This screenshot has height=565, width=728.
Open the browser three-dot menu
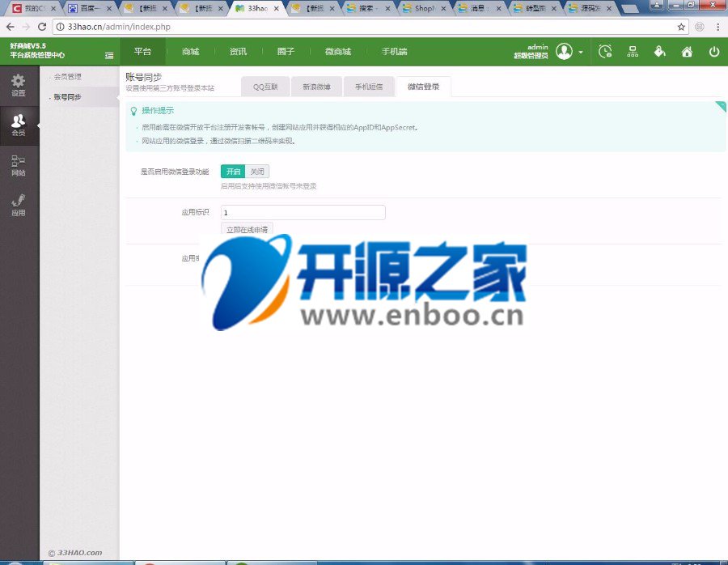point(717,27)
